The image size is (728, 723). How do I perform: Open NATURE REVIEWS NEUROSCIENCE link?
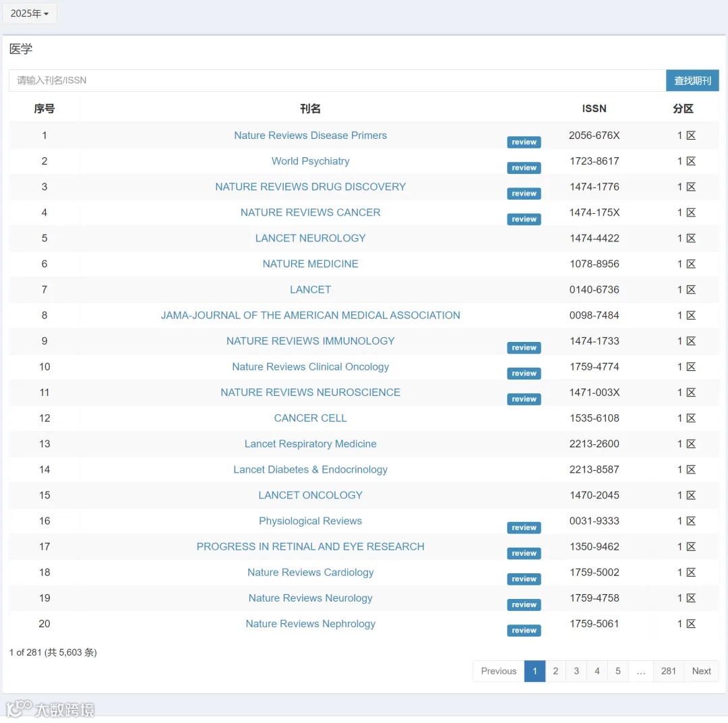coord(310,392)
